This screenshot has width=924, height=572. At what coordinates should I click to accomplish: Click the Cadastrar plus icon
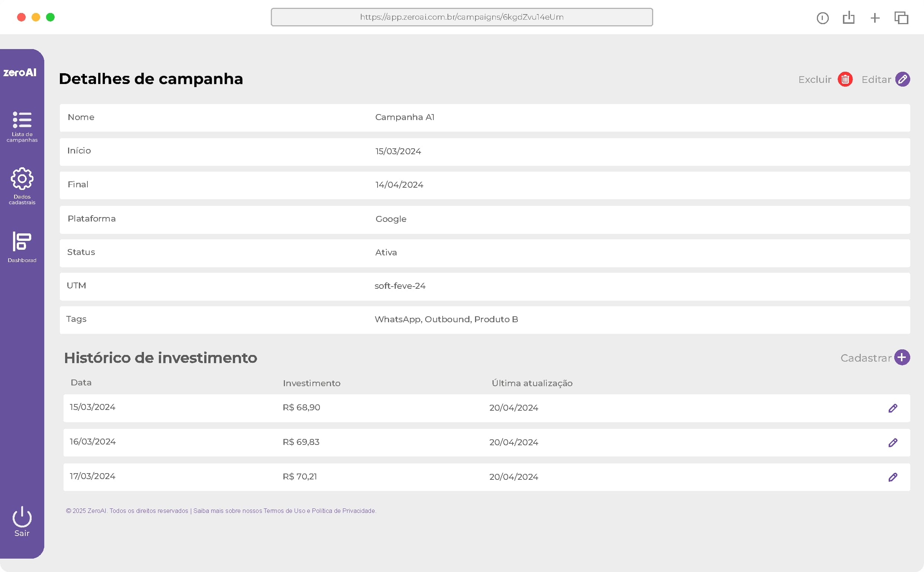click(x=902, y=358)
